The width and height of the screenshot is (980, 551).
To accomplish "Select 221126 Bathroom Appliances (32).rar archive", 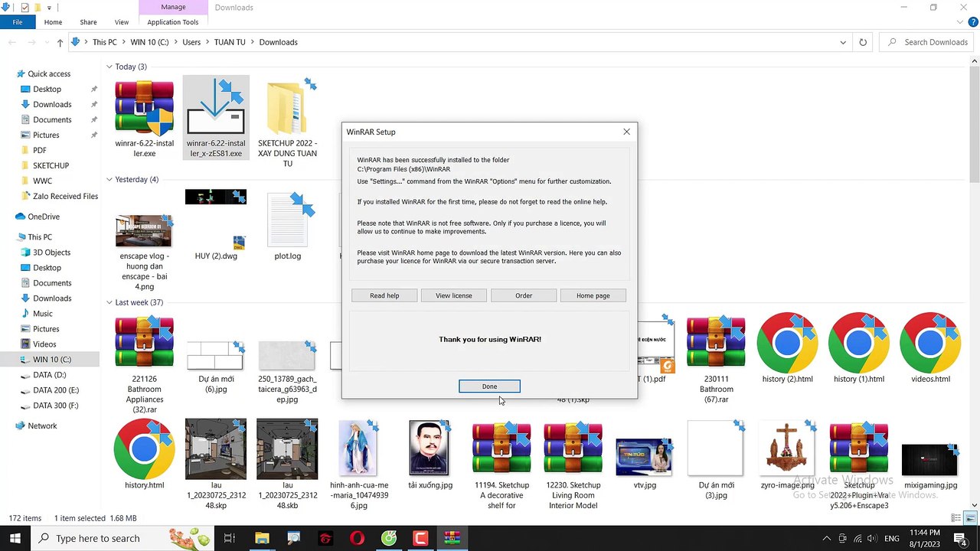I will (144, 342).
